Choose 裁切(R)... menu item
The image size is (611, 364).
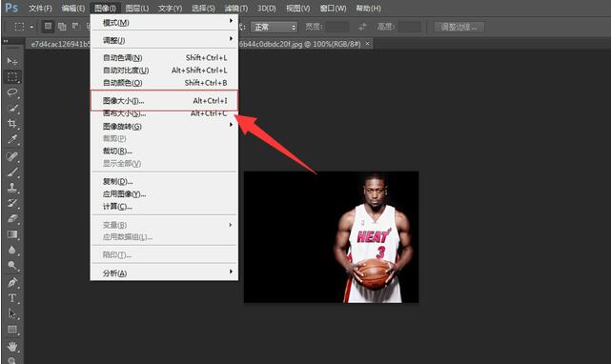pos(164,151)
